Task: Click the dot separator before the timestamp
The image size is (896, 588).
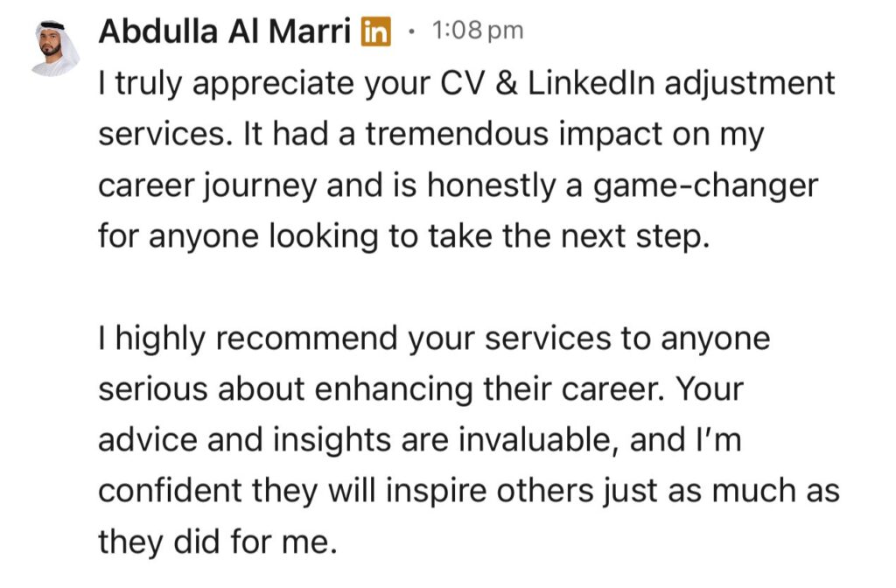Action: pos(411,31)
